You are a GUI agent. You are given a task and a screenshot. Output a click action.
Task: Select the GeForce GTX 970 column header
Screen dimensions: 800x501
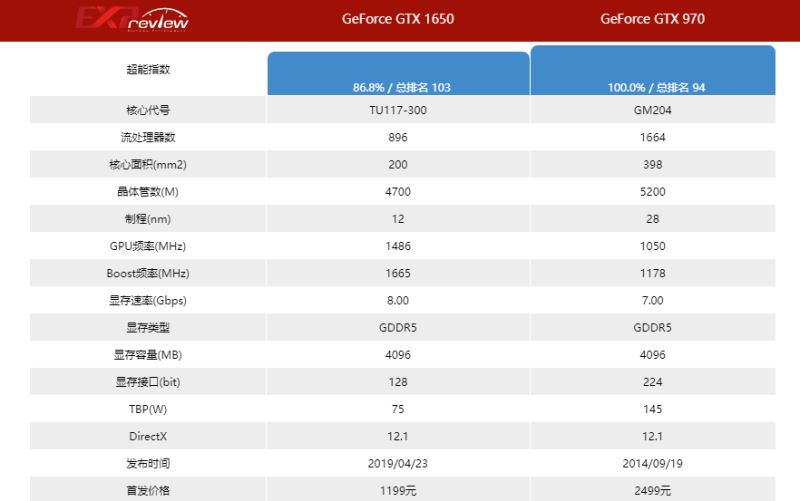pyautogui.click(x=653, y=19)
